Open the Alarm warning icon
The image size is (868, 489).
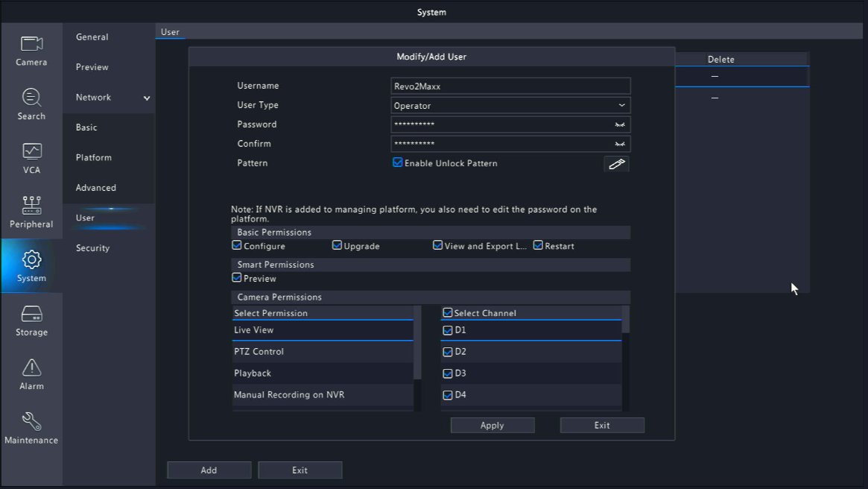click(31, 367)
